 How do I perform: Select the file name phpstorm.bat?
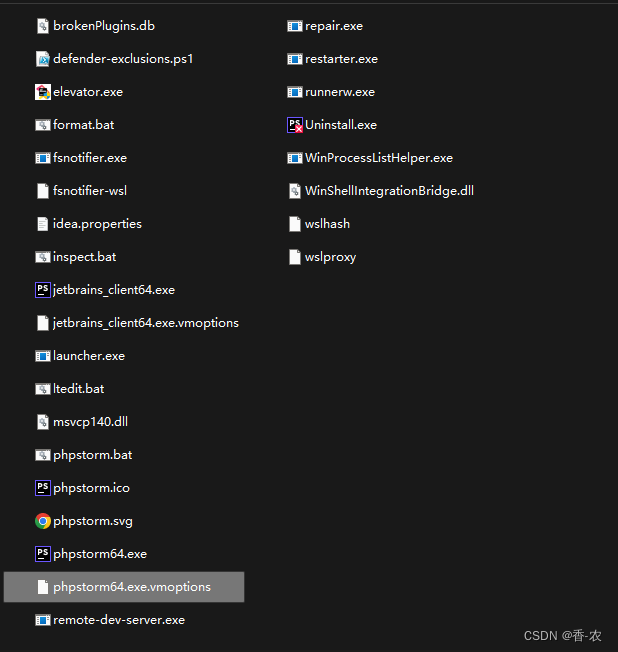pos(92,455)
